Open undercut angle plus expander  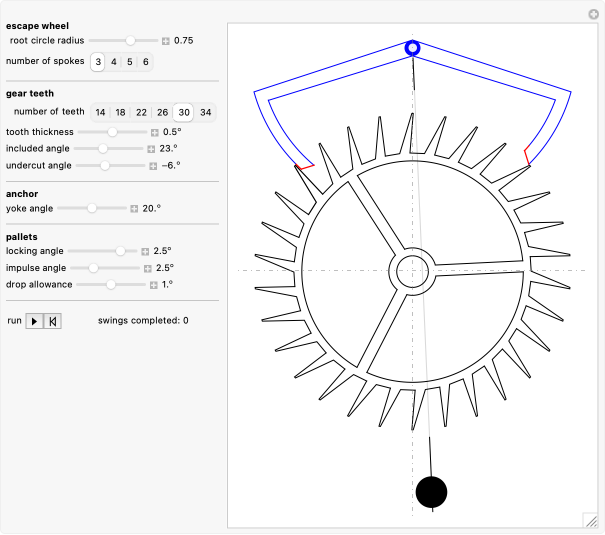tap(153, 166)
